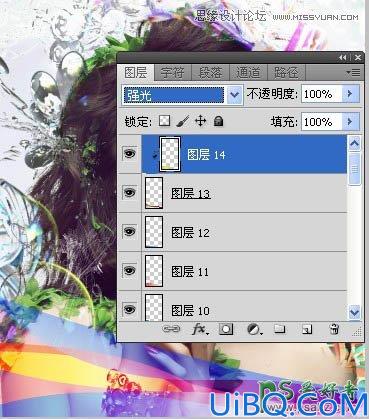
Task: Open the 段落 tab
Action: (210, 73)
